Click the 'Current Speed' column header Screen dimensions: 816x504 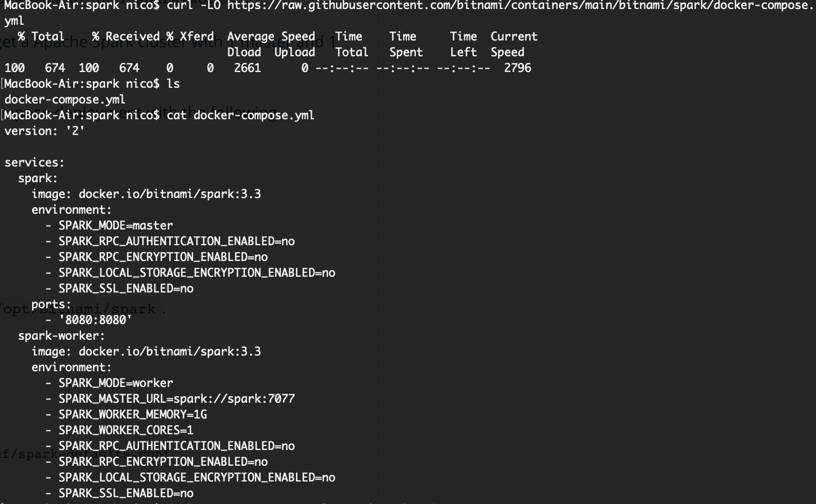coord(513,44)
